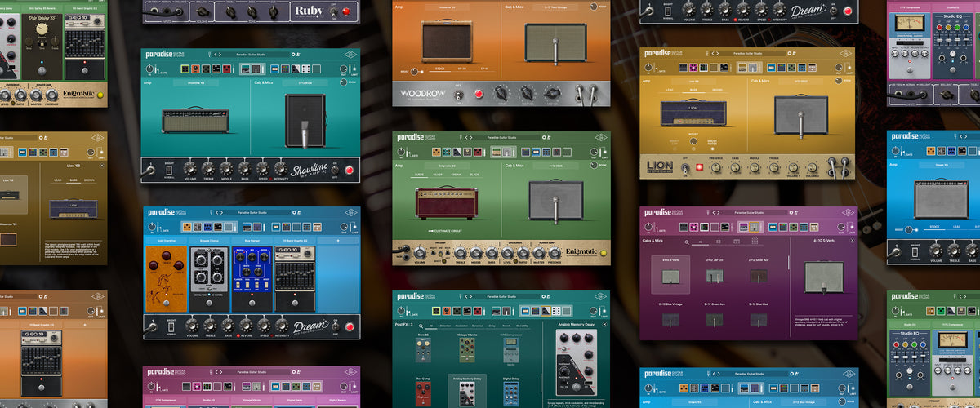Toggle ON/OFF switch on Dream amp under pedalboard
980x408 pixels.
point(336,326)
